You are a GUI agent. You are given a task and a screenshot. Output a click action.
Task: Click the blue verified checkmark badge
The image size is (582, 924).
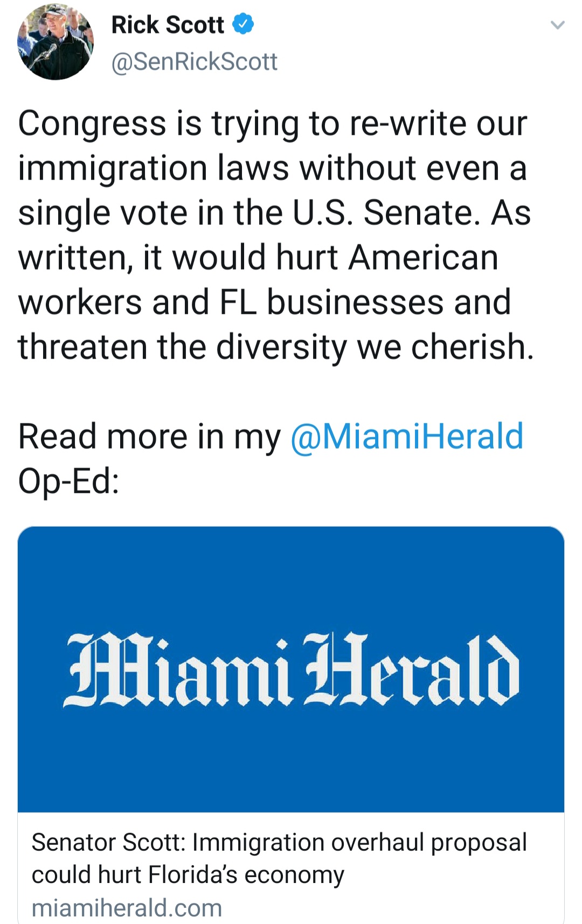pyautogui.click(x=242, y=24)
